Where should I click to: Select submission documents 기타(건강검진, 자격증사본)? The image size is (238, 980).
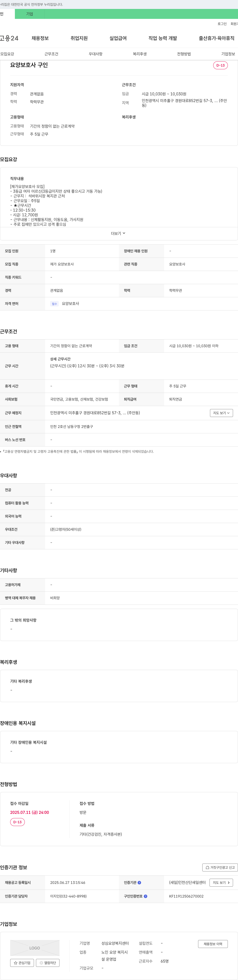[x=101, y=834]
